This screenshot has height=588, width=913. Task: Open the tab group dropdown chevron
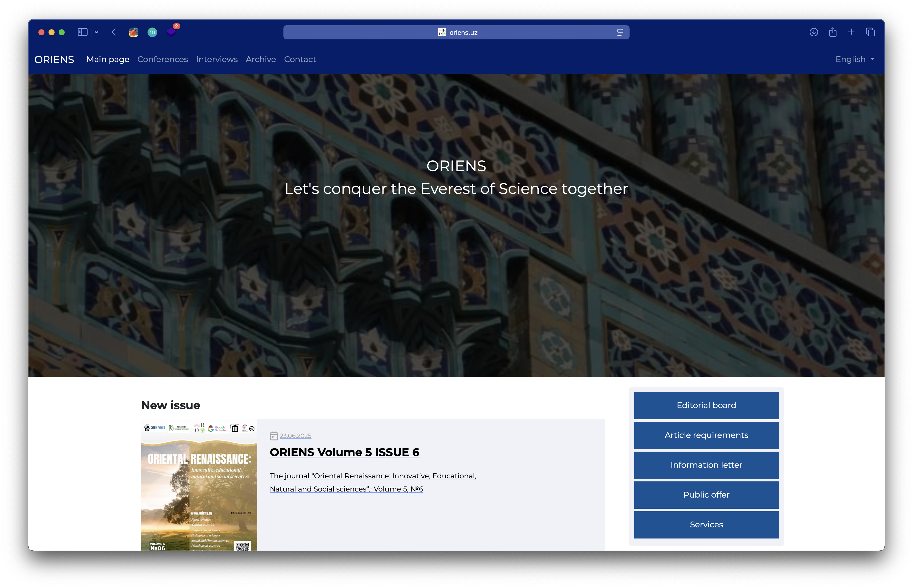click(97, 32)
